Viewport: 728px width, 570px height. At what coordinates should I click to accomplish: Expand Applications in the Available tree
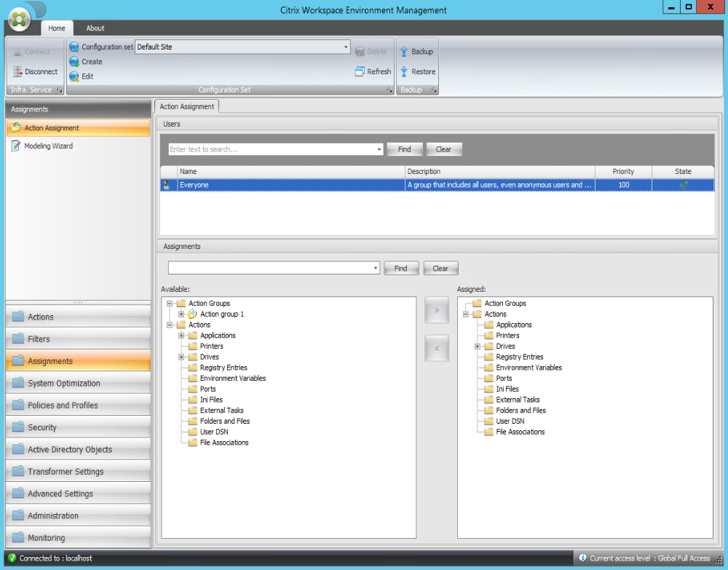[x=182, y=336]
